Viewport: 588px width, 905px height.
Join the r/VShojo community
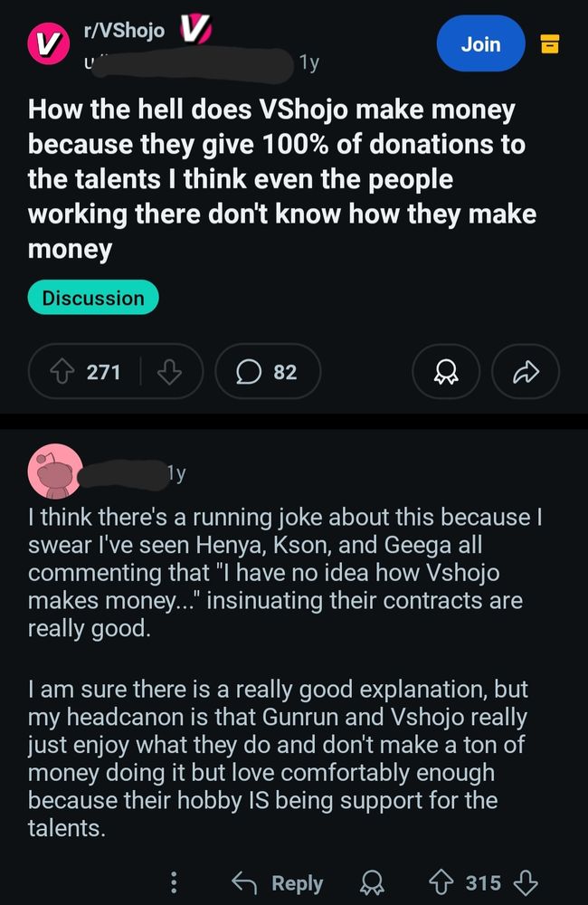pos(480,43)
